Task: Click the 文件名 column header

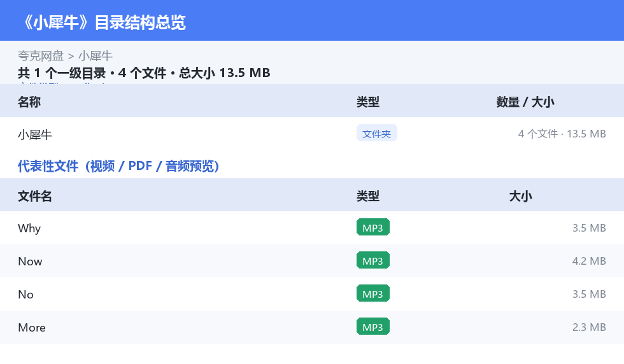Action: pyautogui.click(x=34, y=196)
